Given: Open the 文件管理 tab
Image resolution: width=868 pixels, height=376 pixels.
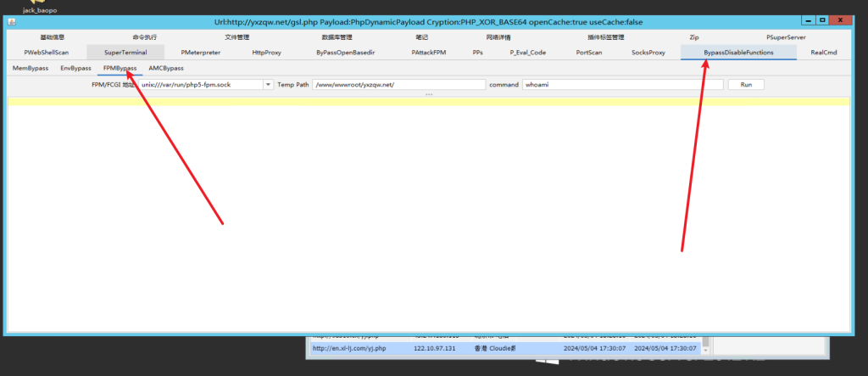Looking at the screenshot, I should click(x=237, y=37).
